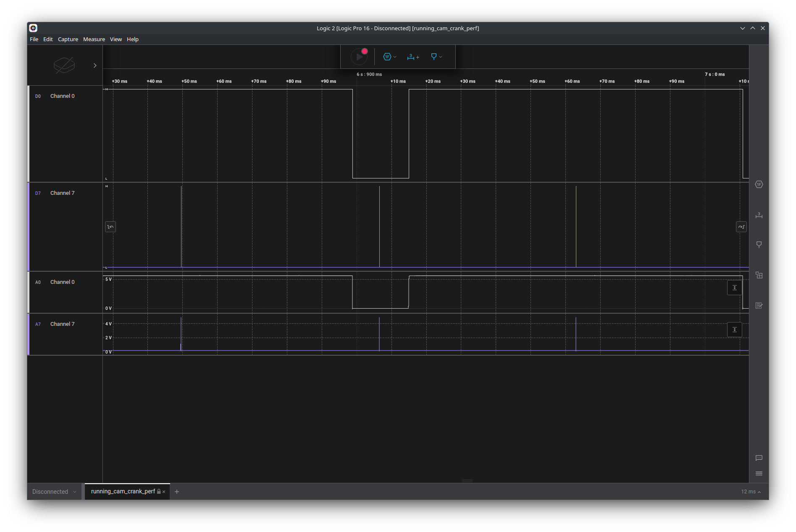The image size is (796, 532).
Task: Open the analyzers panel in right sidebar
Action: tap(759, 185)
